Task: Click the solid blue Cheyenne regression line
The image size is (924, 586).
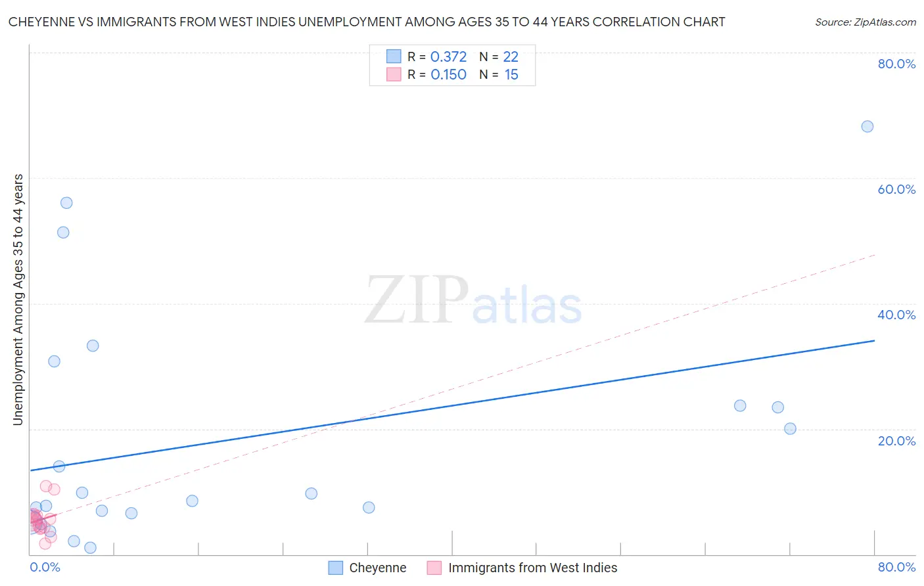Action: [x=452, y=405]
